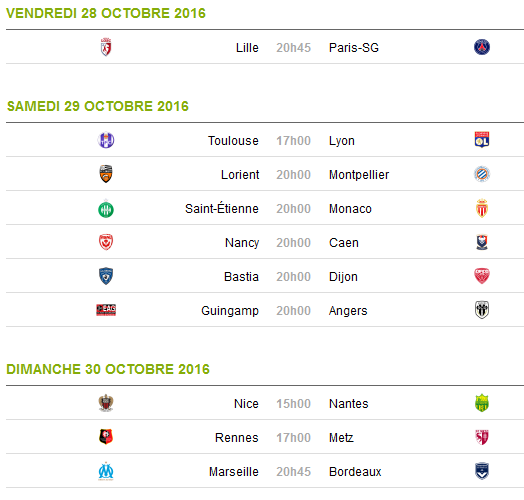Click the Nice team name
This screenshot has width=524, height=500.
coord(246,404)
